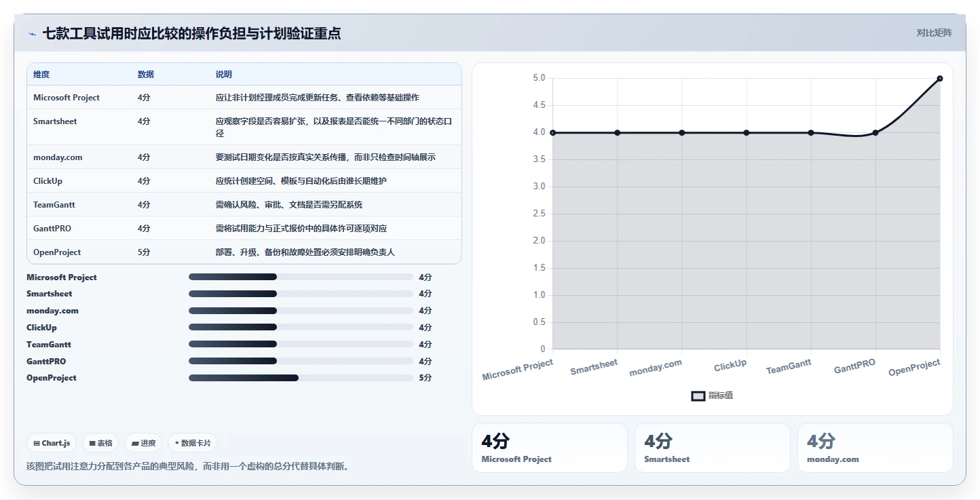Click the 说明 column header

pyautogui.click(x=224, y=75)
